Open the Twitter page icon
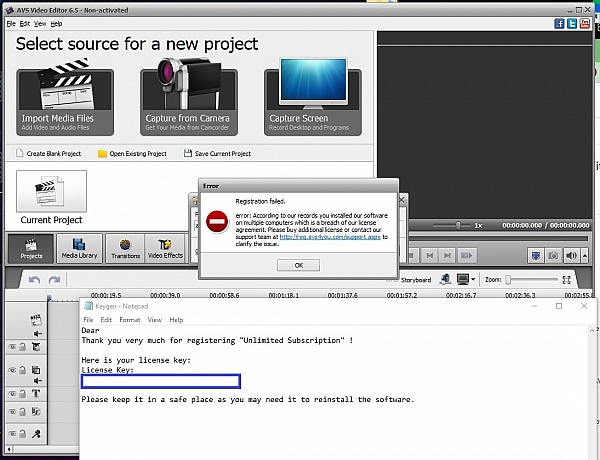Viewport: 600px width, 460px height. point(572,24)
